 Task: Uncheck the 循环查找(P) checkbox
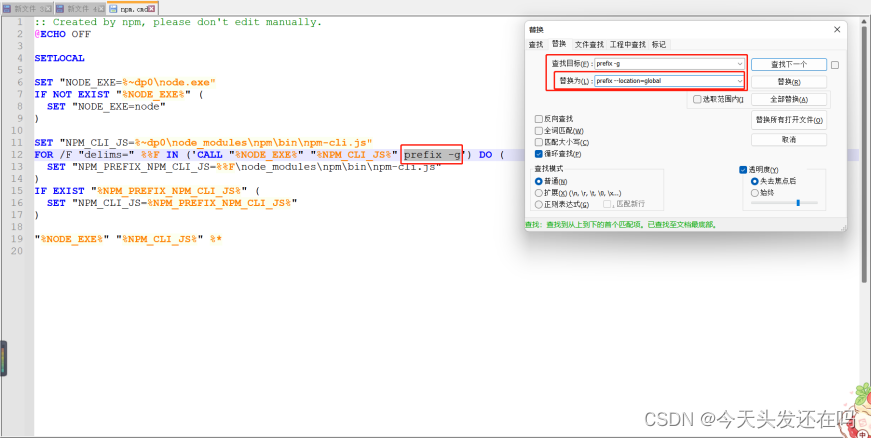click(538, 154)
